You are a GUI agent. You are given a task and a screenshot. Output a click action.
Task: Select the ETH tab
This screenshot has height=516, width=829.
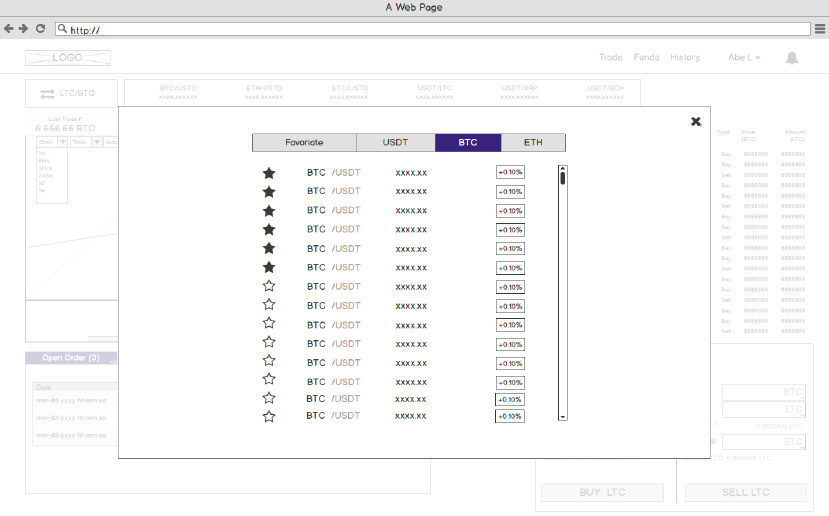(533, 142)
